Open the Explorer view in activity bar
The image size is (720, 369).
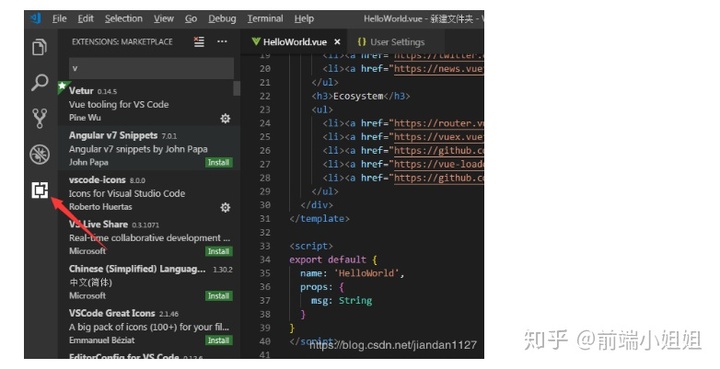(39, 47)
